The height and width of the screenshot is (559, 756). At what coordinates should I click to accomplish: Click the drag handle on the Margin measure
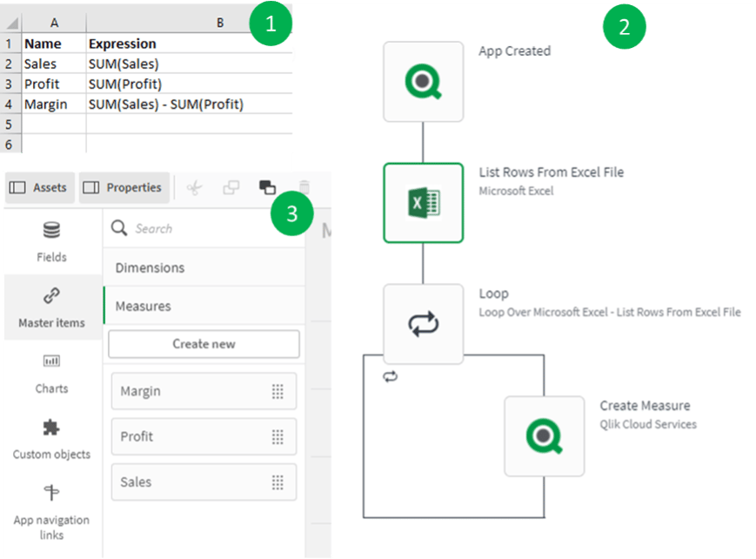click(x=278, y=391)
